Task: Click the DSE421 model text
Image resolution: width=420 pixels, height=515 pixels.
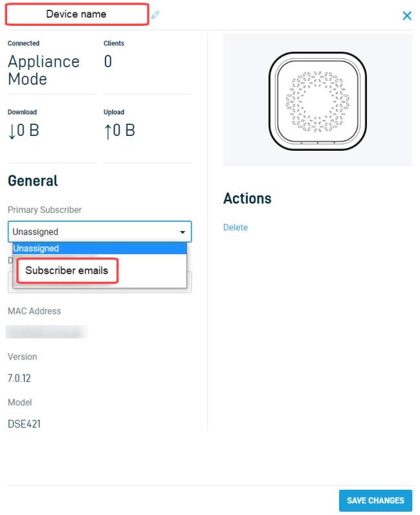Action: (24, 424)
